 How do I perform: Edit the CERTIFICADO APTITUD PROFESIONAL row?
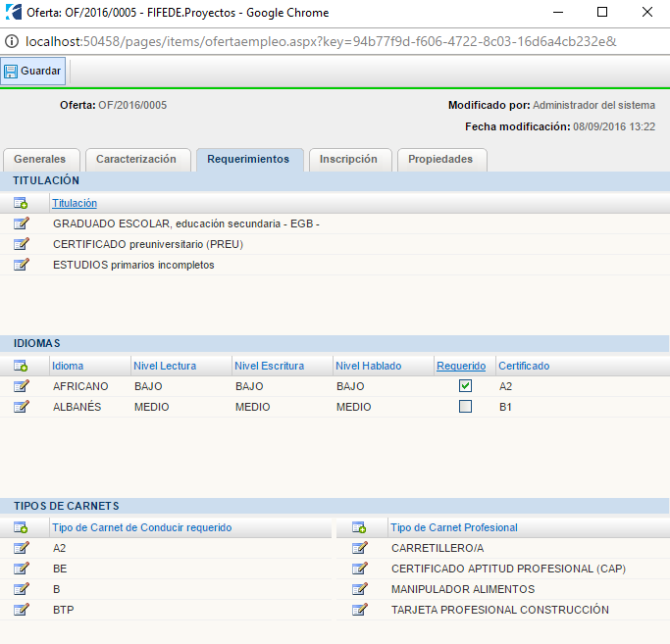(359, 569)
